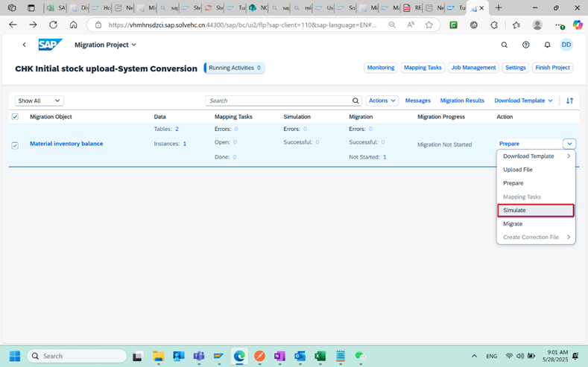Viewport: 588px width, 367px height.
Task: Go back with the browser back arrow
Action: point(13,25)
